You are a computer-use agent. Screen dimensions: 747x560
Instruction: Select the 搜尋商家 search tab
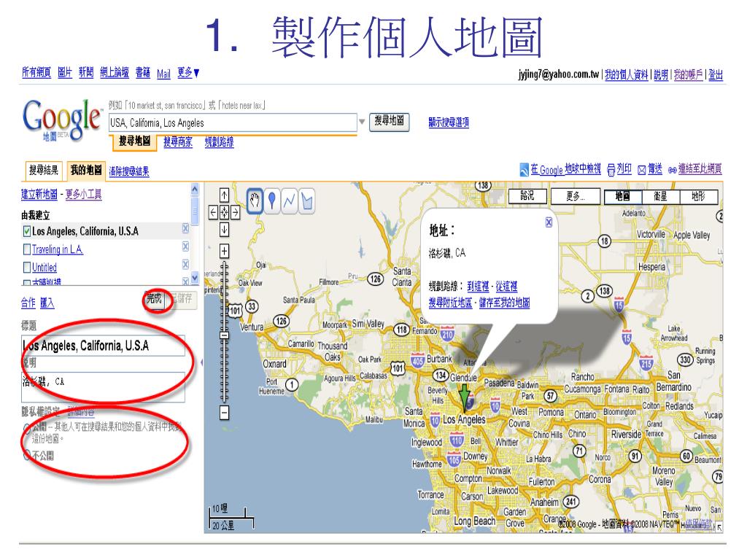click(178, 141)
